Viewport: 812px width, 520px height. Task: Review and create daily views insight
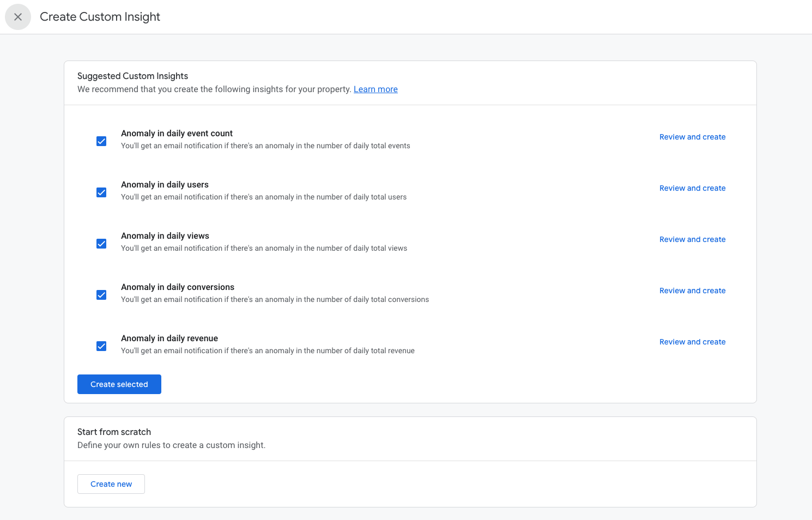[x=692, y=239]
